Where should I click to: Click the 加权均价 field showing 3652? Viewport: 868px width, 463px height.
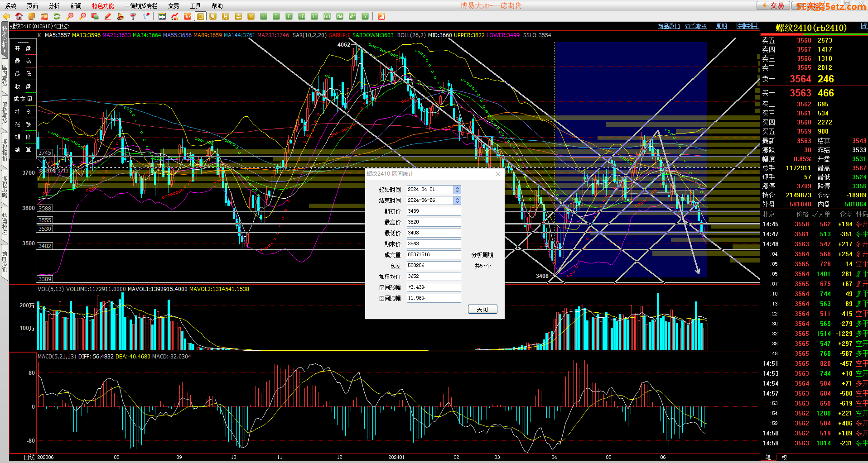[x=434, y=276]
